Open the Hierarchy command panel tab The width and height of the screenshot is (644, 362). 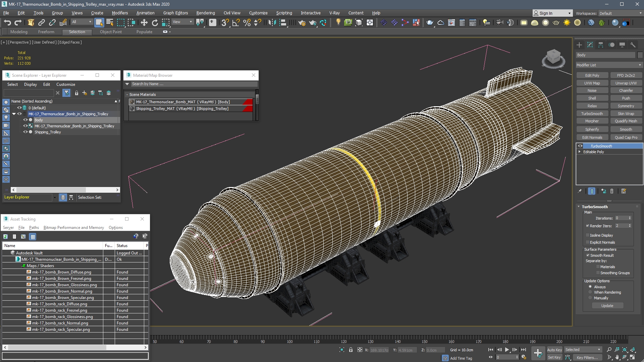pyautogui.click(x=601, y=45)
